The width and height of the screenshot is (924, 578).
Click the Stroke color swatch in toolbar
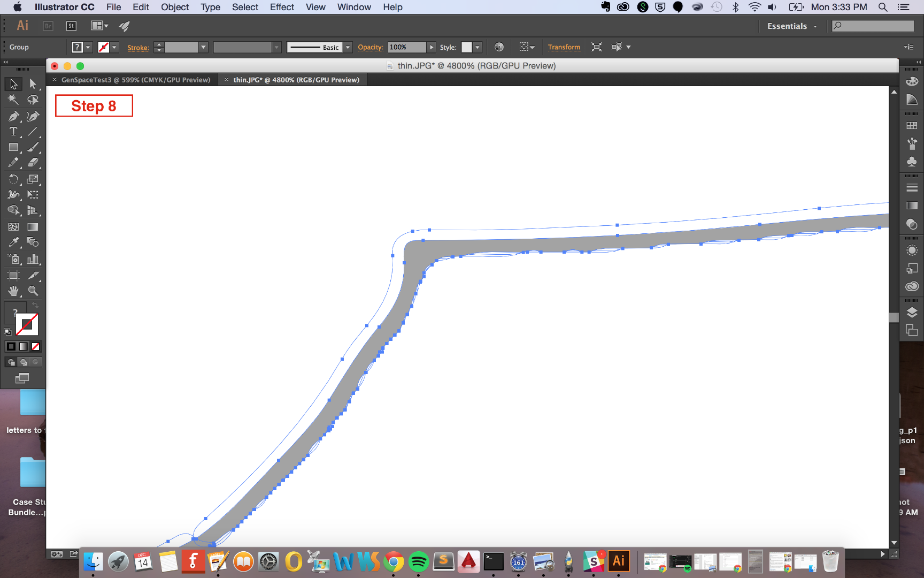[27, 324]
